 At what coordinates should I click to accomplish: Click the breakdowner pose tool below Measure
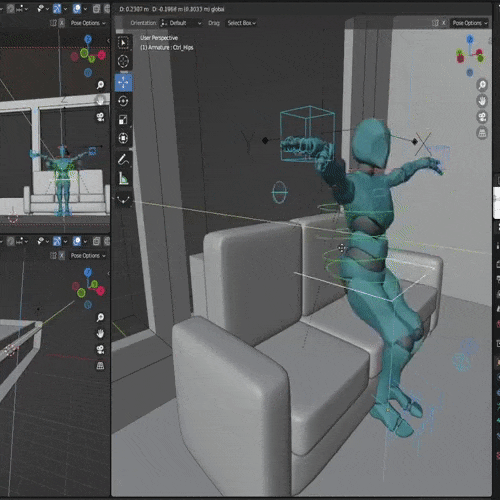click(123, 199)
